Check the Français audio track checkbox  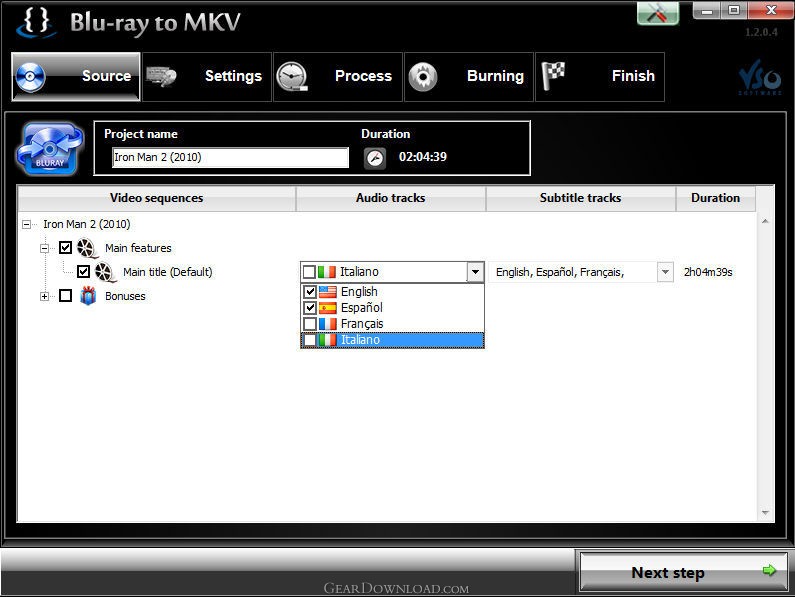point(310,324)
